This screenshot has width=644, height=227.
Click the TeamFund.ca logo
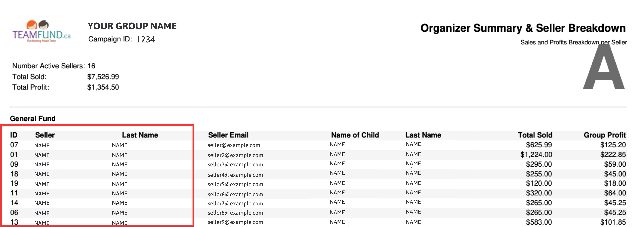[x=42, y=32]
